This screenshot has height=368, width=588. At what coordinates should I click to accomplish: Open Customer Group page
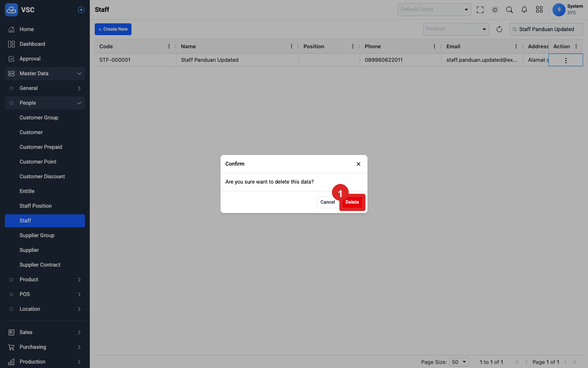[45, 118]
